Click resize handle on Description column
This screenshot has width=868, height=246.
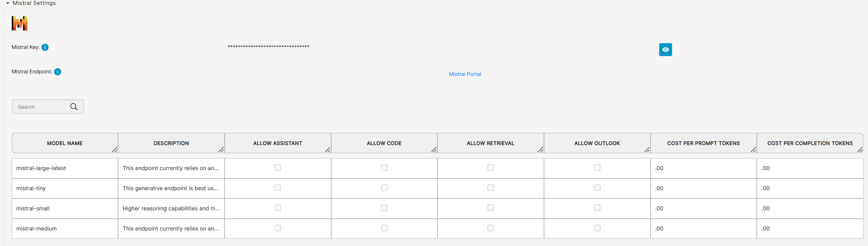click(x=221, y=150)
